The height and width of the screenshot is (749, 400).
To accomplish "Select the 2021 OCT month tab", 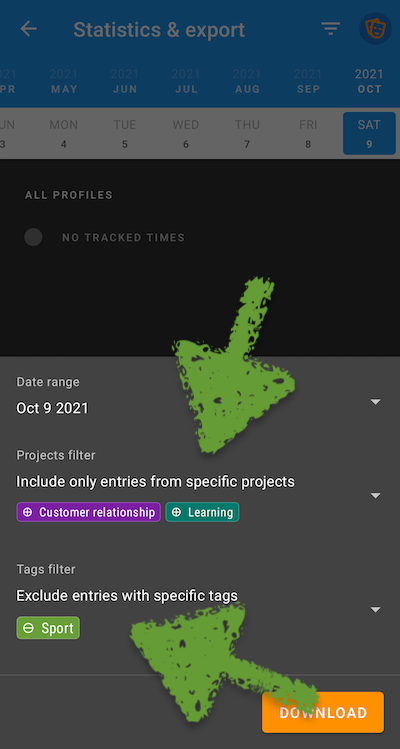I will 369,81.
